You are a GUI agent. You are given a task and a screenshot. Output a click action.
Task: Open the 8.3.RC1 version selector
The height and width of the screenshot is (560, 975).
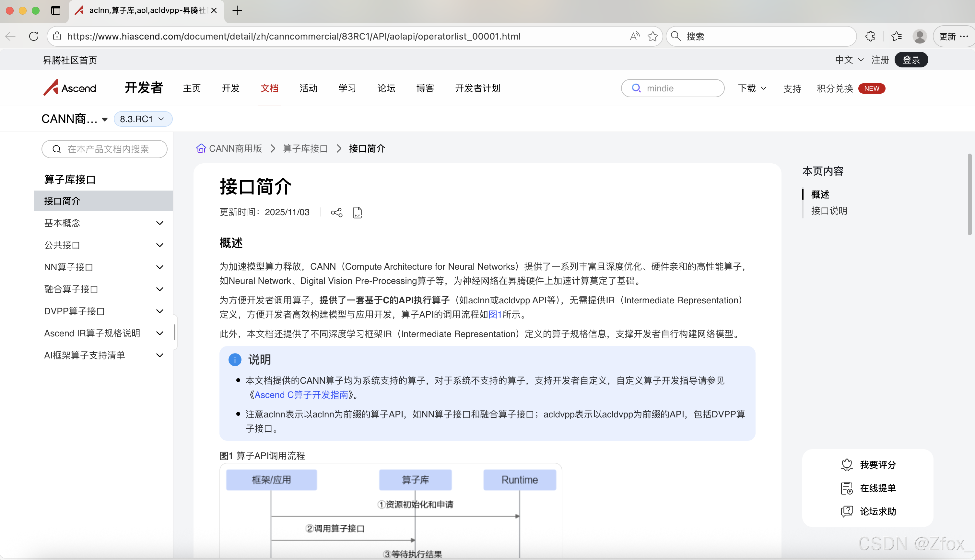point(143,119)
